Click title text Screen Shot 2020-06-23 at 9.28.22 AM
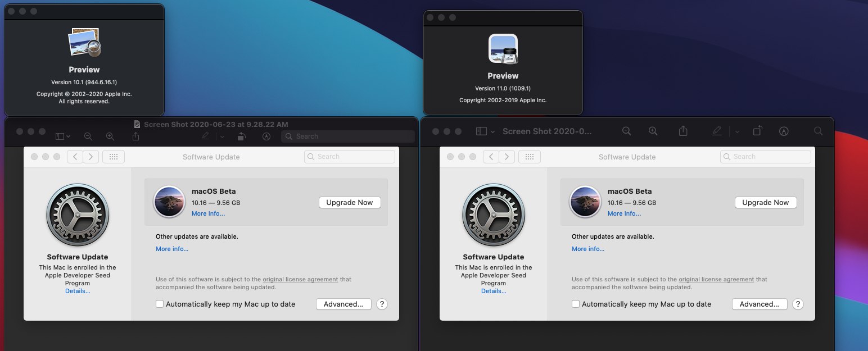Screen dimensions: 868x351 click(216, 124)
